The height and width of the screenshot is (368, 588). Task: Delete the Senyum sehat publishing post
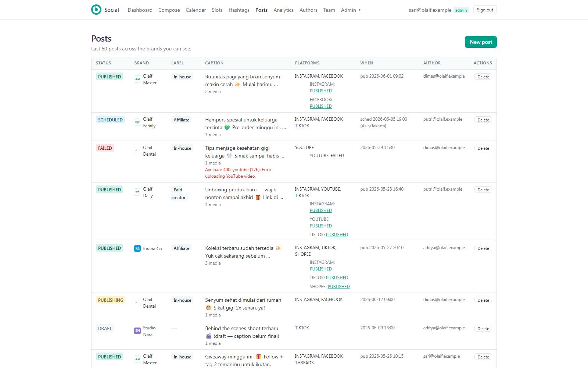[483, 300]
